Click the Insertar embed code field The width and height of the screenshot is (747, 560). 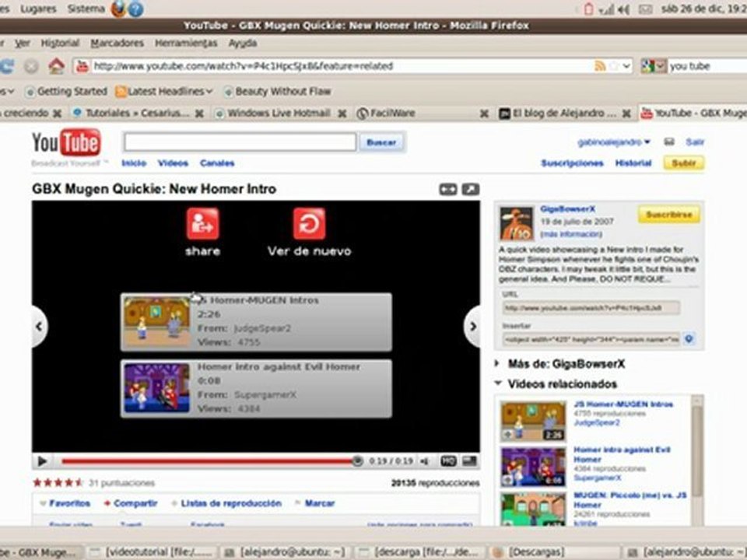[x=591, y=340]
